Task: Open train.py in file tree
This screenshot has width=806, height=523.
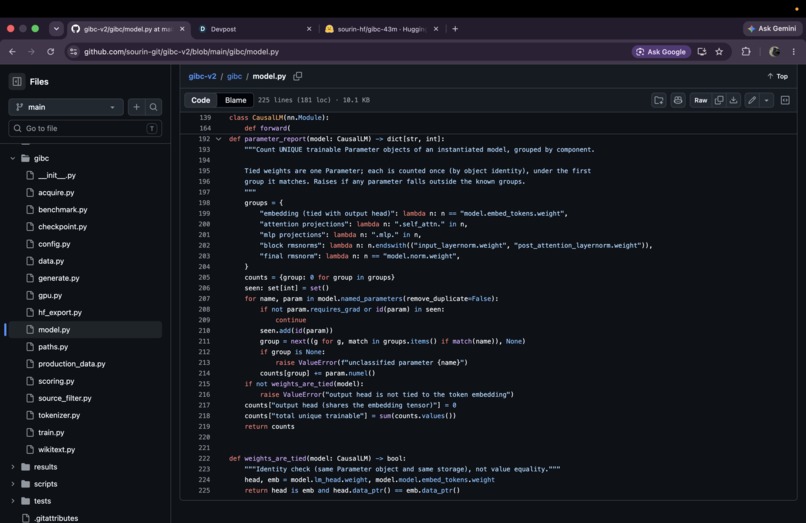Action: [51, 432]
